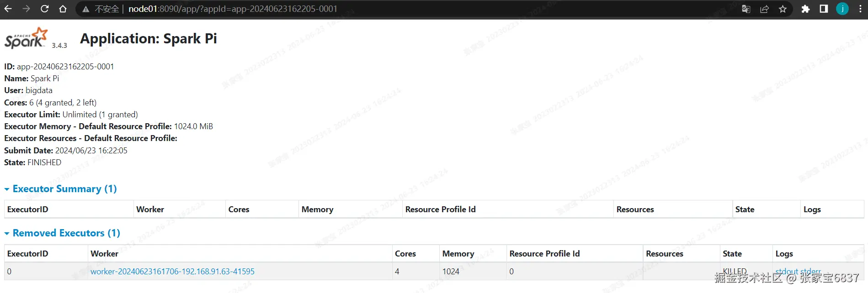Click Resource Profile Id header in Executor Summary

tap(441, 209)
